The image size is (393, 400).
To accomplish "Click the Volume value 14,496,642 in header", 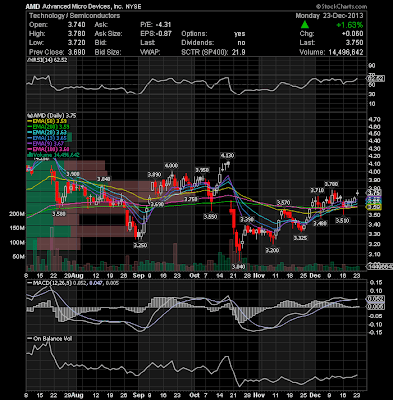I will 345,52.
